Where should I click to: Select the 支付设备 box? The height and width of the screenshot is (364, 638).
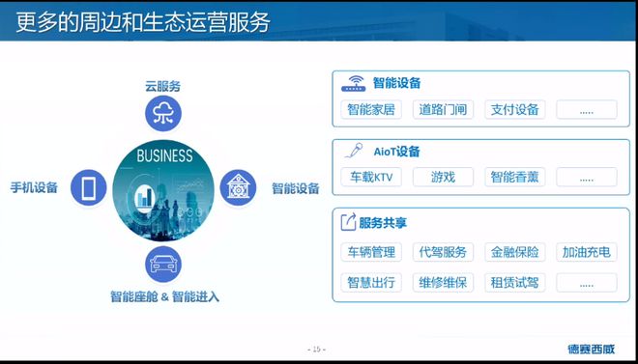click(514, 110)
